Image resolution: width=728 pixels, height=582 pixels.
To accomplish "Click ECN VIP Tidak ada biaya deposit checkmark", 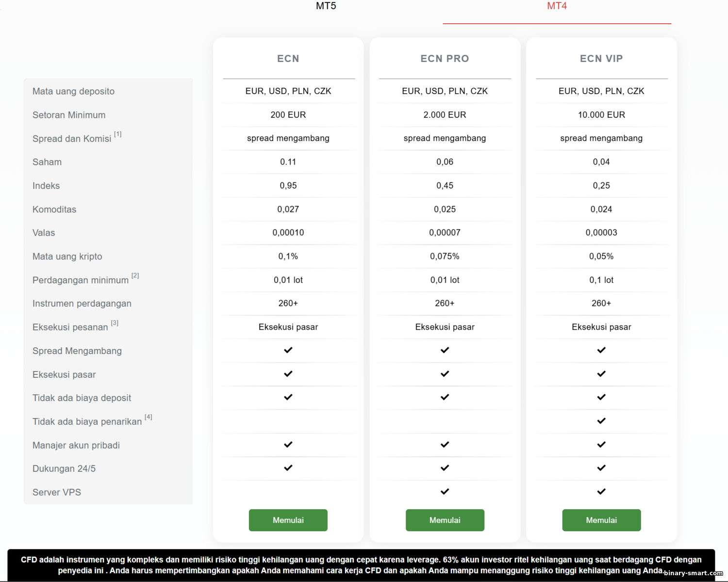I will [601, 397].
